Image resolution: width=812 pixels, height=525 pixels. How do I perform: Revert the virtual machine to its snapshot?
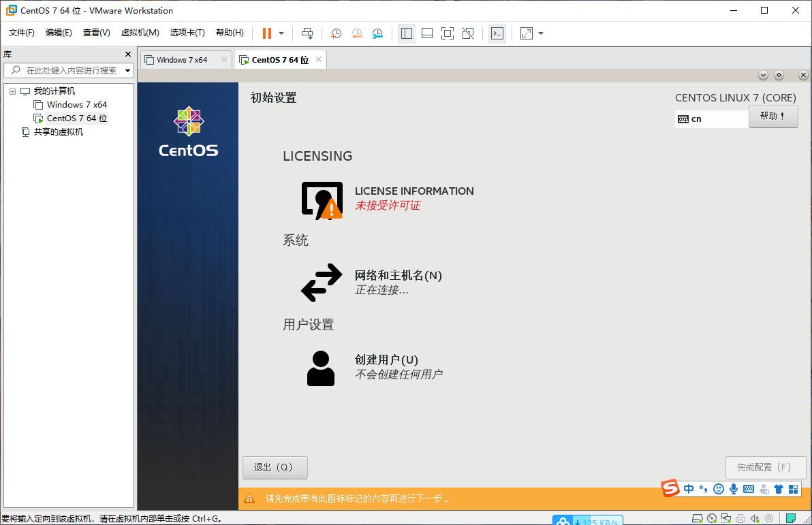click(356, 33)
